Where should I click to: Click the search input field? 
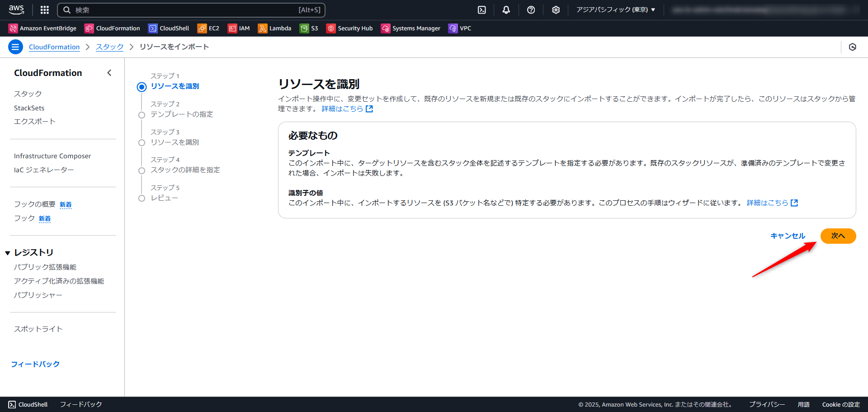(x=191, y=10)
